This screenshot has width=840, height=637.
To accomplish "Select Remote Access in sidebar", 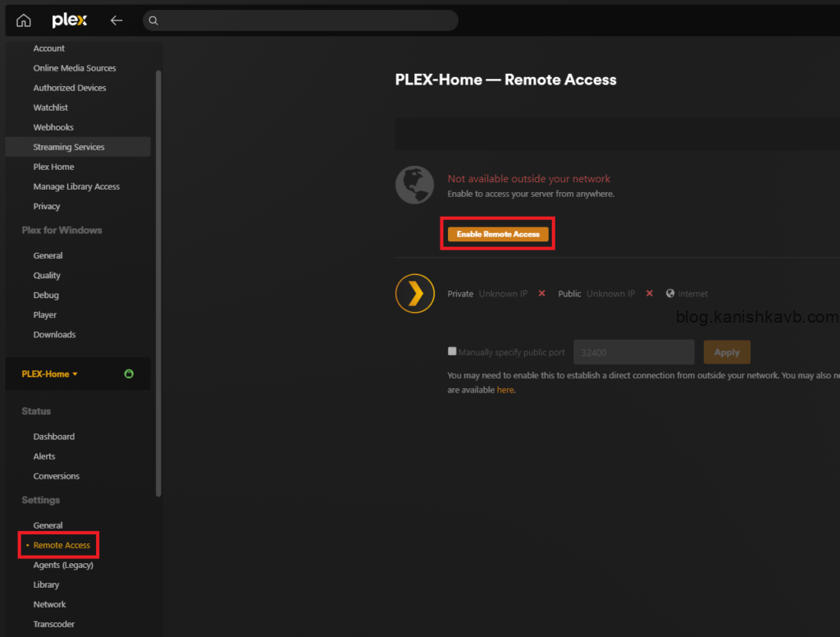I will click(x=62, y=545).
